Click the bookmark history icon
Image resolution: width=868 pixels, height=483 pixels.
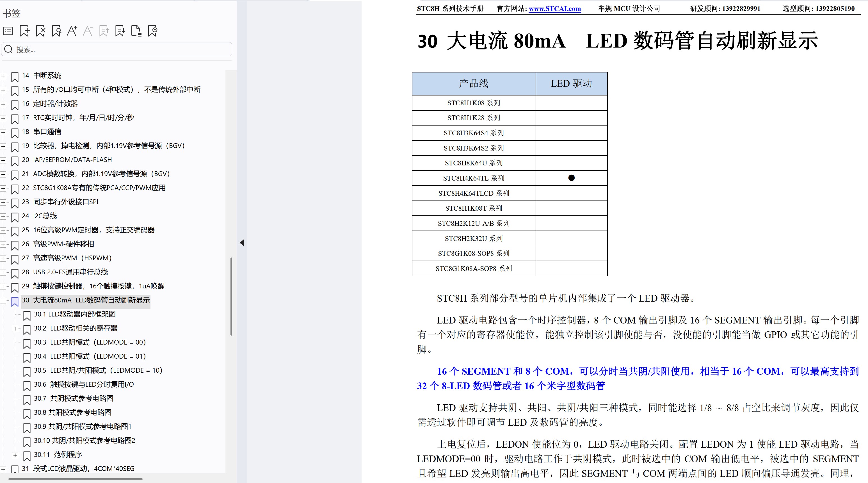152,31
